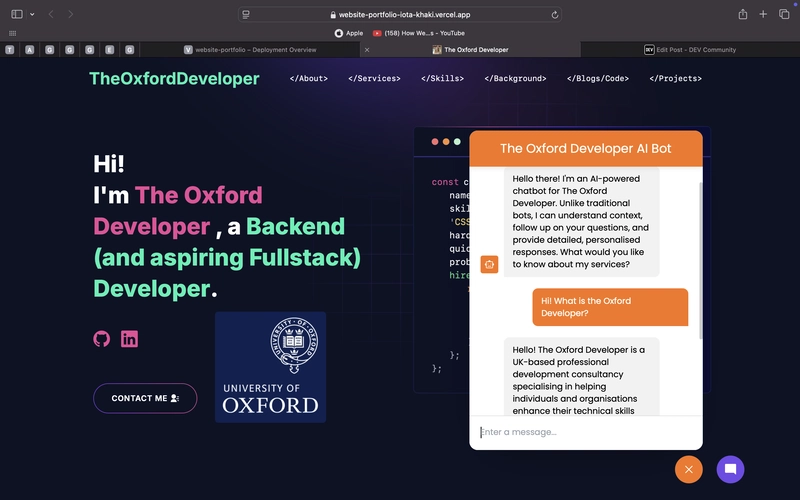
Task: Focus the Enter a message input field
Action: point(586,432)
